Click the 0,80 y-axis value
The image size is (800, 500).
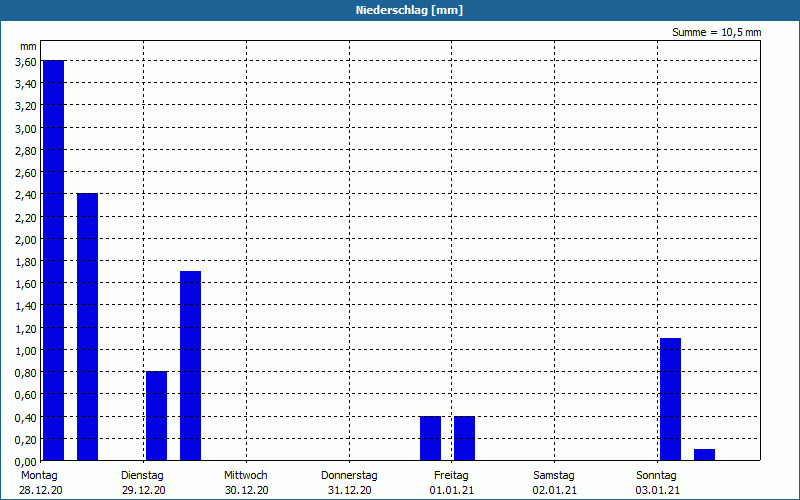pyautogui.click(x=26, y=373)
